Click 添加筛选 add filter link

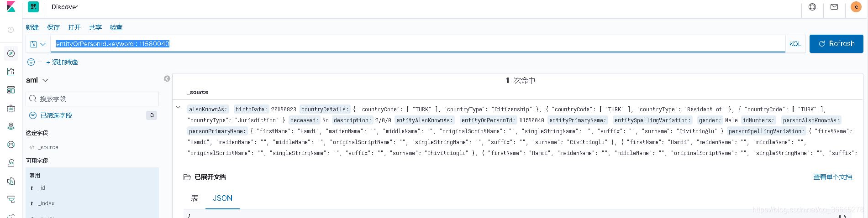pos(62,62)
